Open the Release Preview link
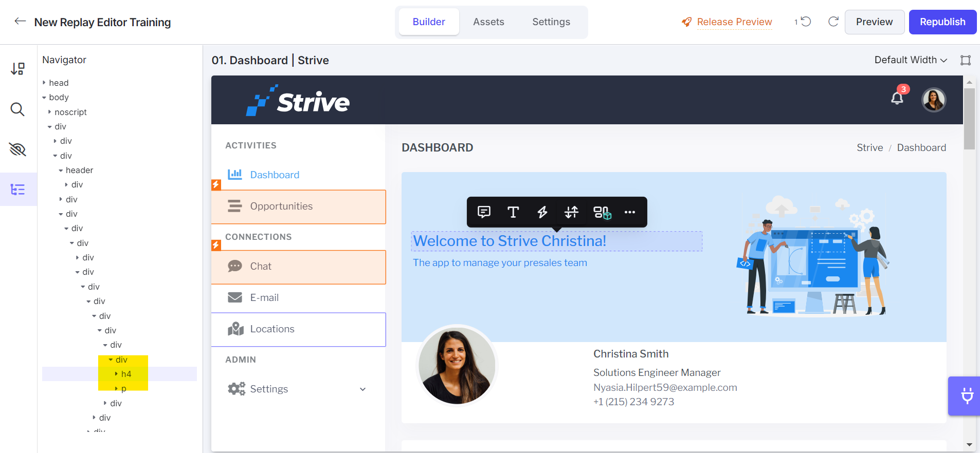Image resolution: width=980 pixels, height=453 pixels. pyautogui.click(x=734, y=22)
